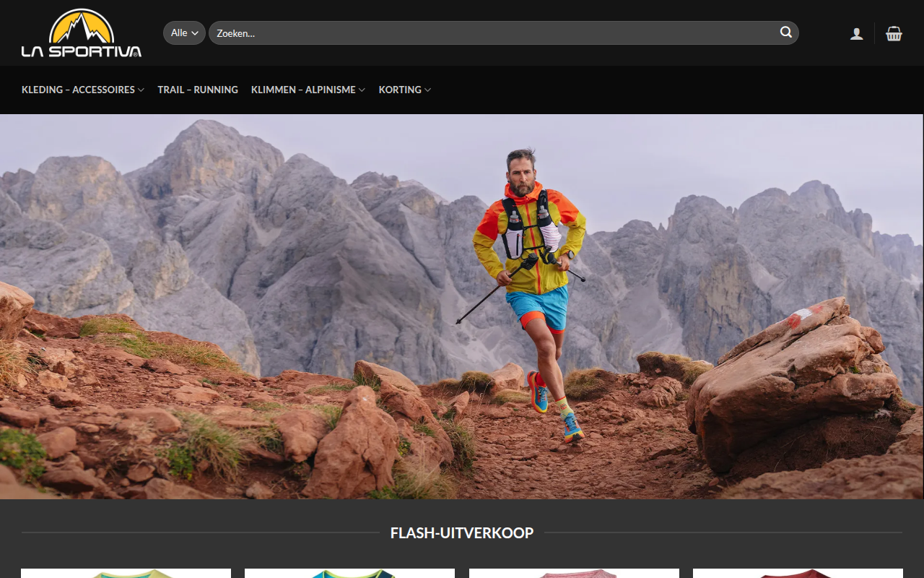The width and height of the screenshot is (924, 578).
Task: Click the trail runner hero banner
Action: pos(462,306)
